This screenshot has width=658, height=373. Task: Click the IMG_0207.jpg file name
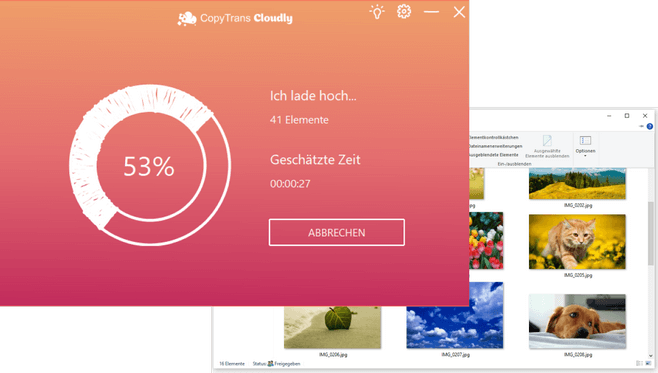(x=455, y=355)
